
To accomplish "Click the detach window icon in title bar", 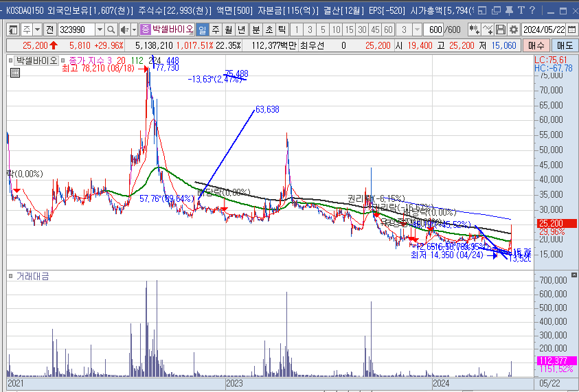I will [497, 11].
